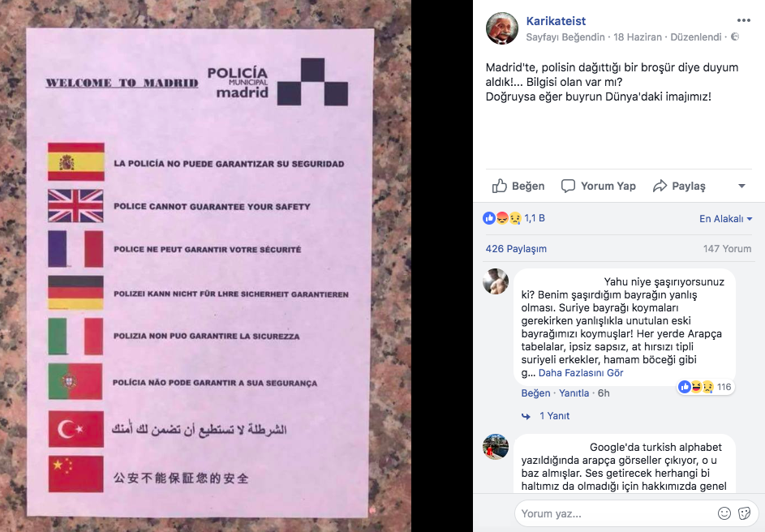Open sticker picker in comment box
The image size is (765, 532).
(745, 513)
